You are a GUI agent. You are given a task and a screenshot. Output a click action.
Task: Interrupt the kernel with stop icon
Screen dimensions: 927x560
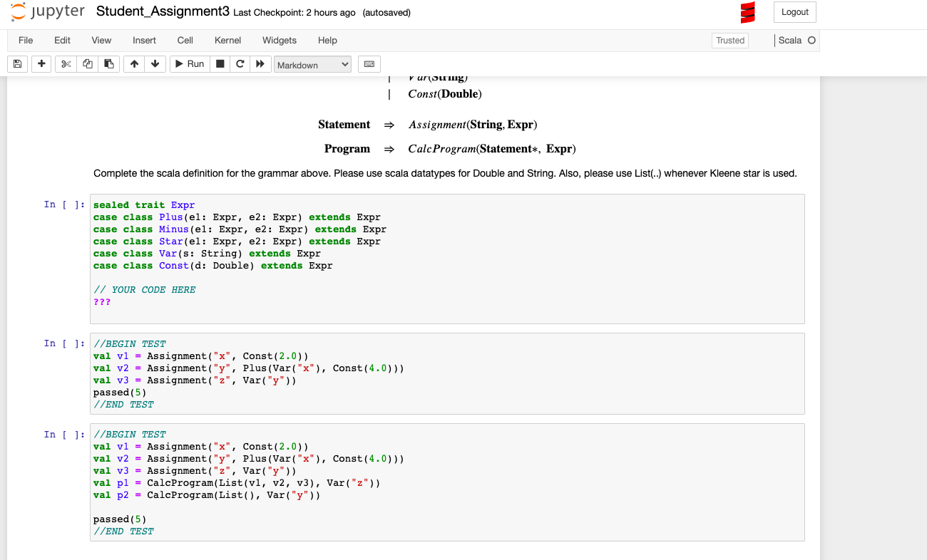click(x=220, y=63)
